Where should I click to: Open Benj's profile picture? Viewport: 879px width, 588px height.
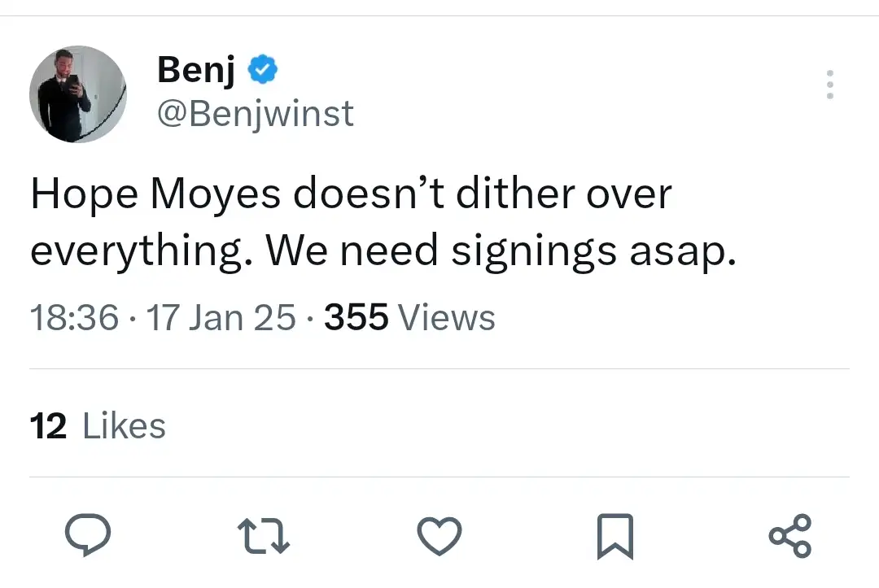(78, 94)
